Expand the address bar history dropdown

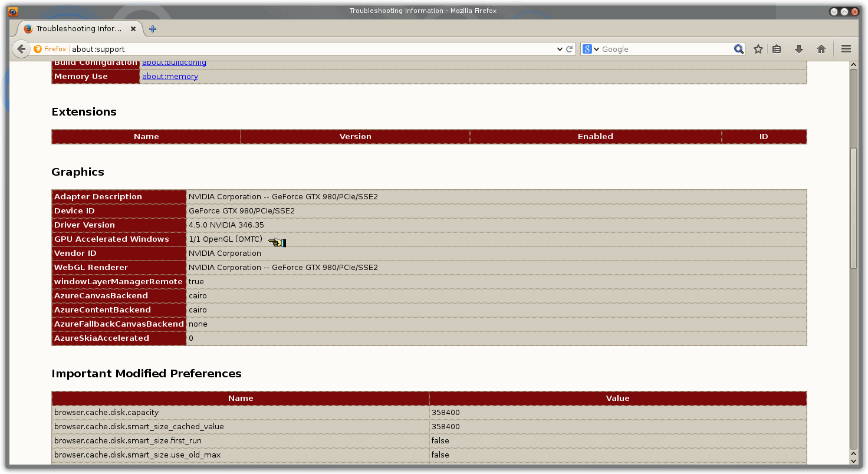point(559,49)
